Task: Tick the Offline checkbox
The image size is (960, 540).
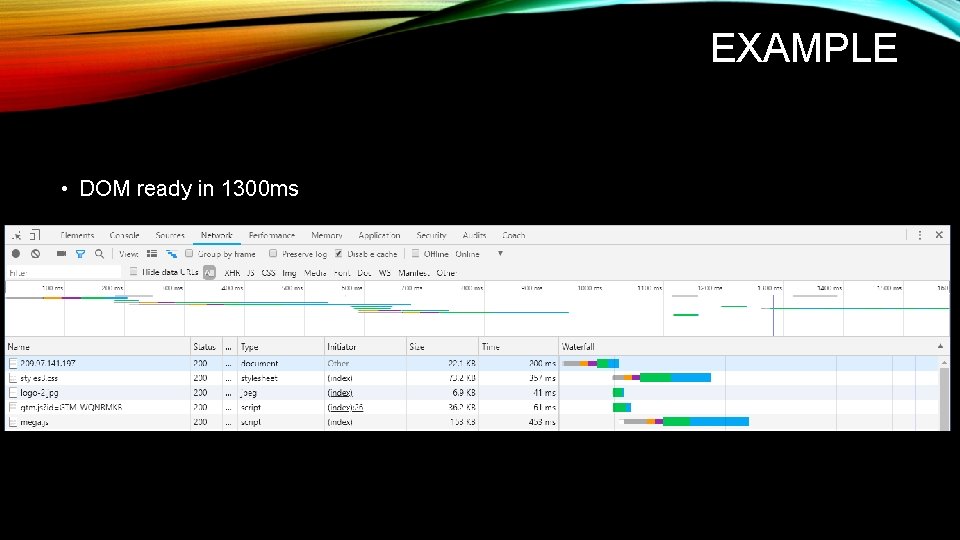Action: click(x=415, y=253)
